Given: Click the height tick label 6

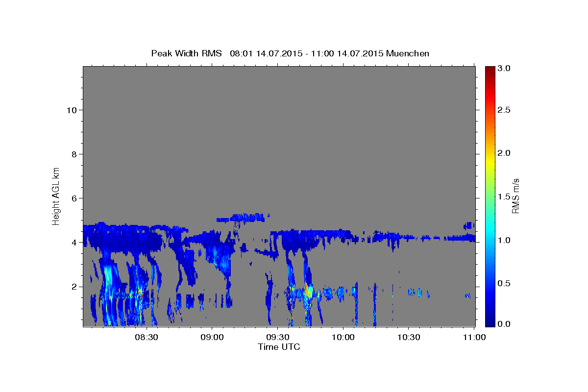Looking at the screenshot, I should tap(73, 198).
